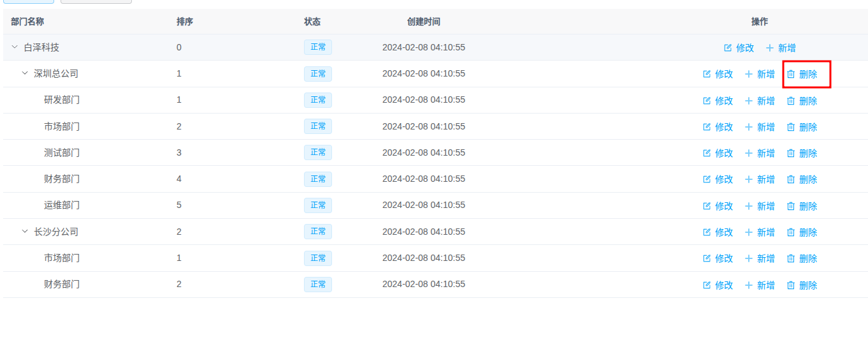Click the plus icon in 运维部门 row
Viewport: 868px width, 356px height.
[x=749, y=206]
